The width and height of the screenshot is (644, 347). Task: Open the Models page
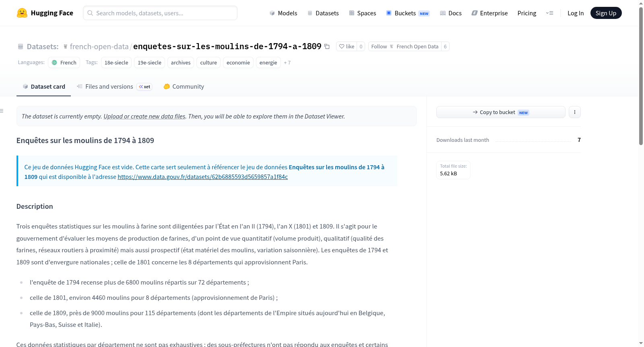(x=283, y=13)
